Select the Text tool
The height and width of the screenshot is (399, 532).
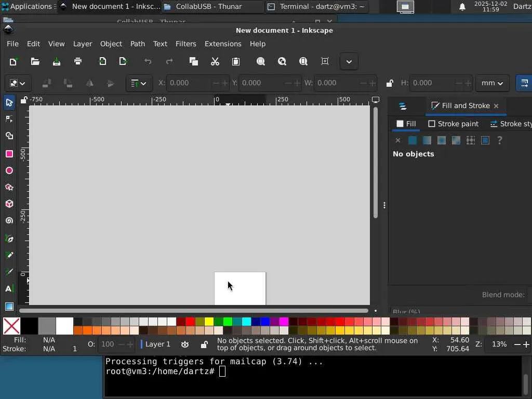point(9,289)
